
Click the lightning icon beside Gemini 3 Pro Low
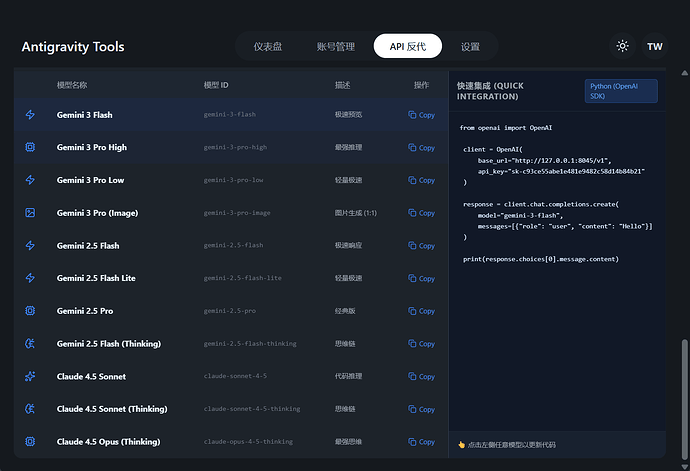30,180
